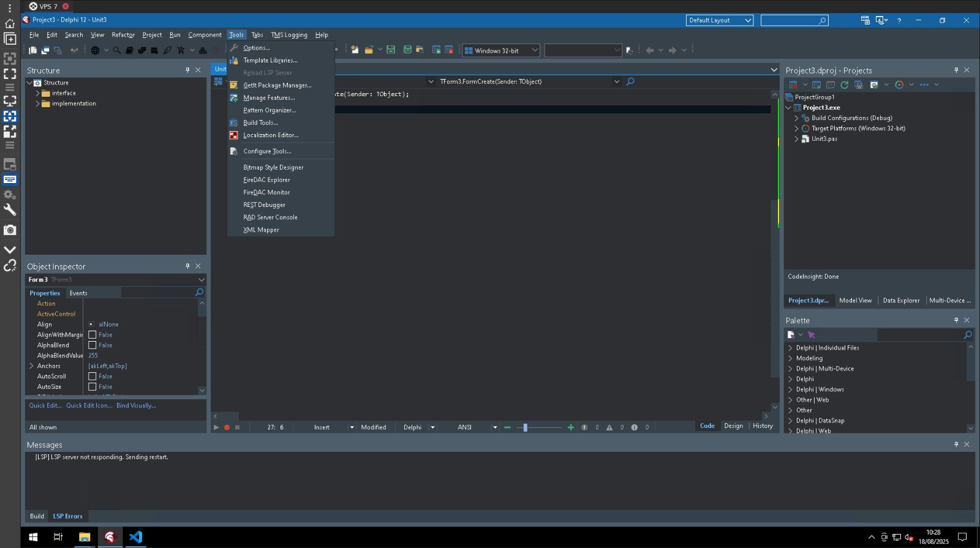The height and width of the screenshot is (548, 980).
Task: Click the Quick Edit... link
Action: [45, 405]
